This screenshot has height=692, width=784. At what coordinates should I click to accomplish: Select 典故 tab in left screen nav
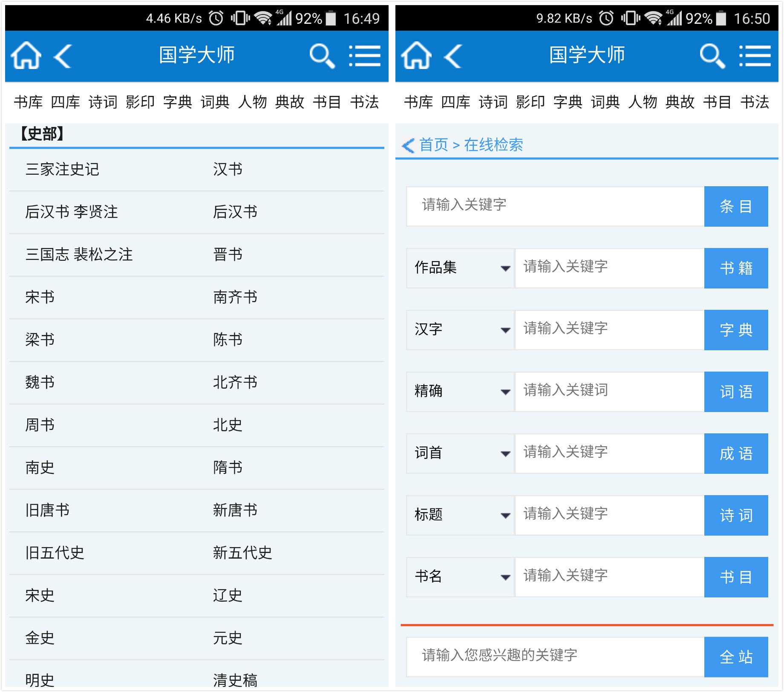[x=290, y=102]
